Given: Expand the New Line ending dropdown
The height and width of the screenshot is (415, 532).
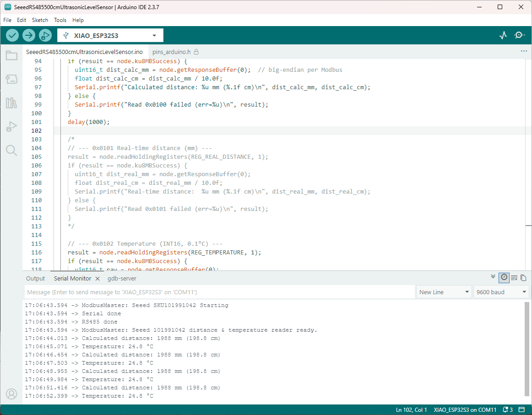Looking at the screenshot, I should 444,292.
